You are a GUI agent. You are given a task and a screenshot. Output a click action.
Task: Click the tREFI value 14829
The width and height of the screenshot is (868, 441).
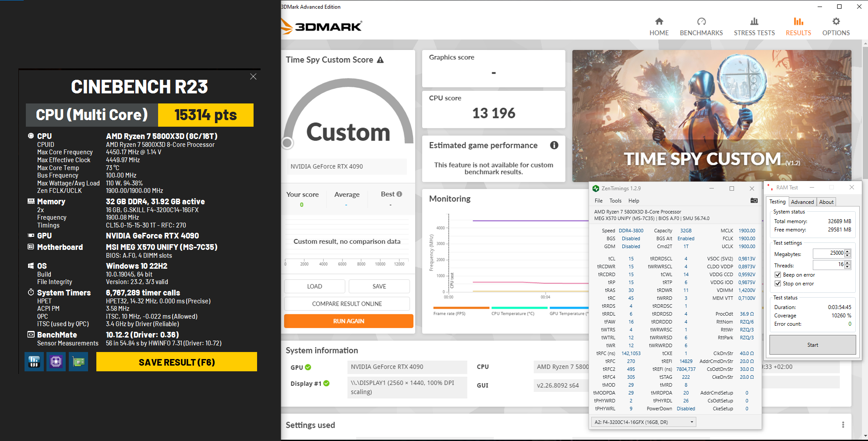(686, 361)
